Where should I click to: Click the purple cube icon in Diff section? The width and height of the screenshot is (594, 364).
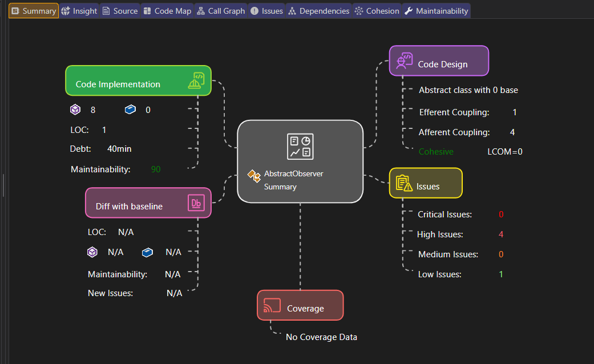tap(92, 252)
